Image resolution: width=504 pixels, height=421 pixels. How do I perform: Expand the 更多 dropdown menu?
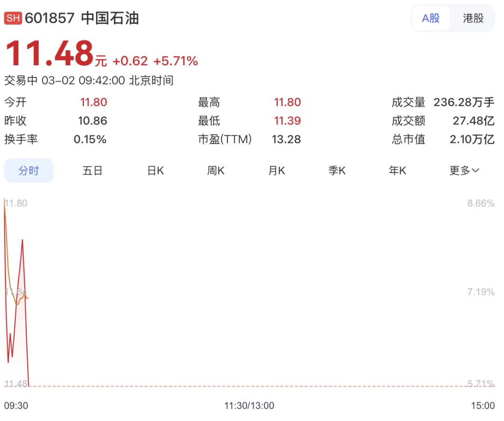click(464, 171)
